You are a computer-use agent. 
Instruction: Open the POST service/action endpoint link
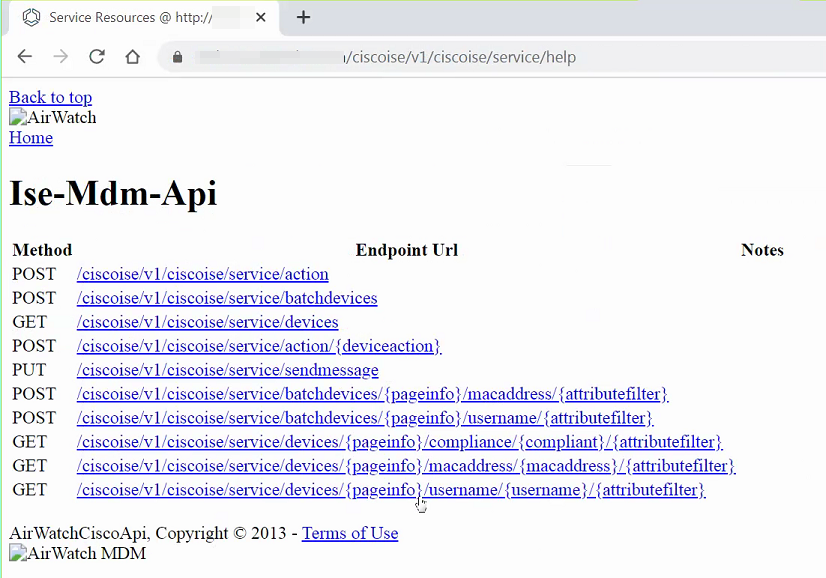pyautogui.click(x=202, y=274)
